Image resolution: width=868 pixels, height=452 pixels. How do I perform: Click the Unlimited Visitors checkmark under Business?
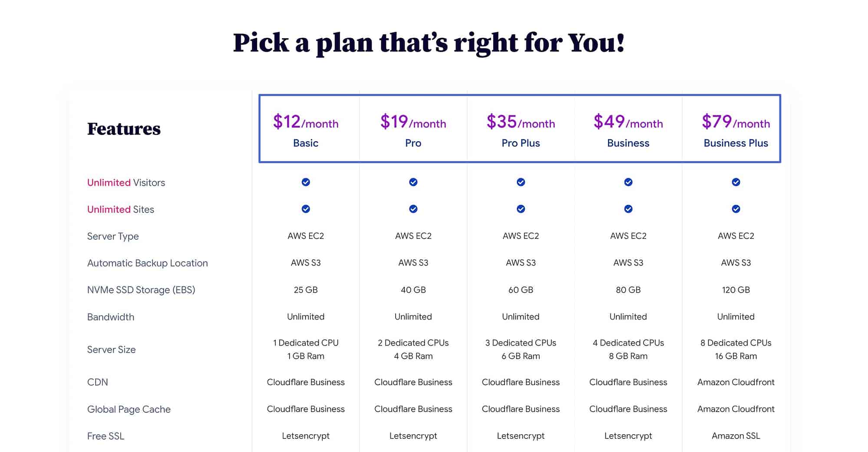pyautogui.click(x=628, y=182)
